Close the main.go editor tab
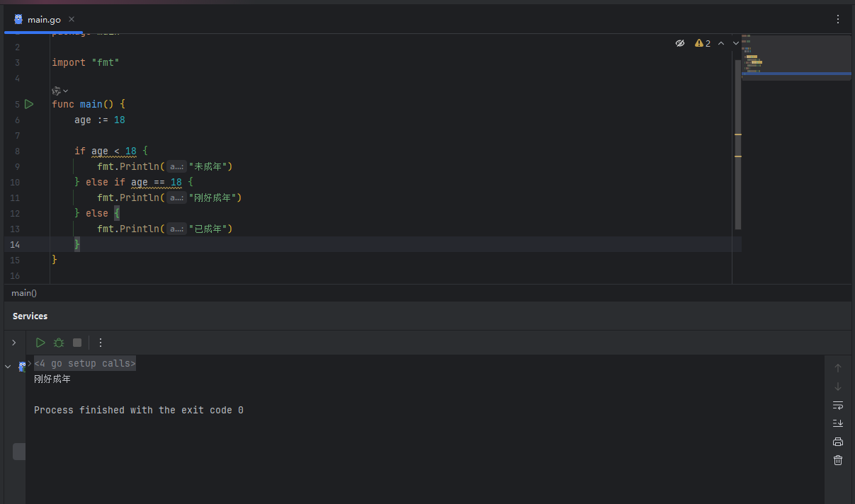The width and height of the screenshot is (855, 504). coord(72,19)
